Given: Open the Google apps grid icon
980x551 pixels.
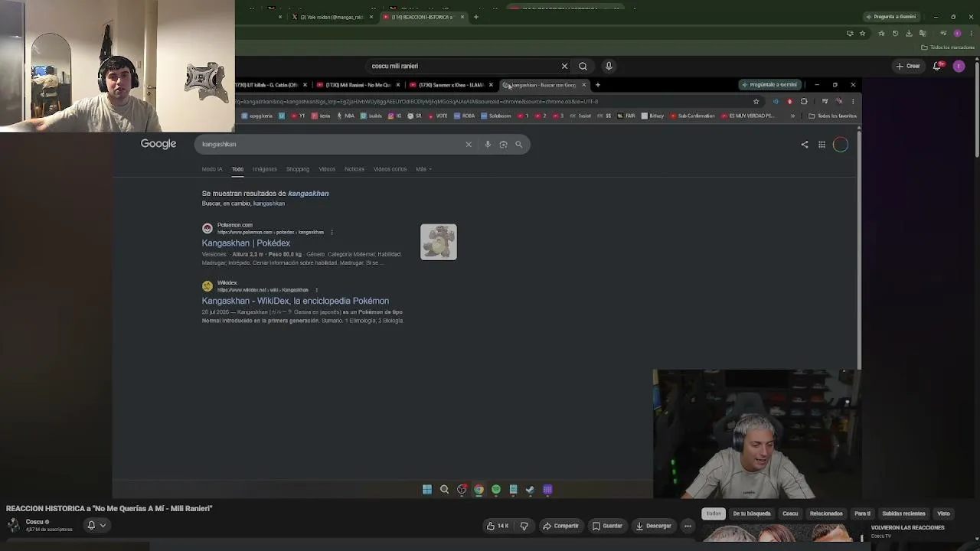Looking at the screenshot, I should (822, 144).
